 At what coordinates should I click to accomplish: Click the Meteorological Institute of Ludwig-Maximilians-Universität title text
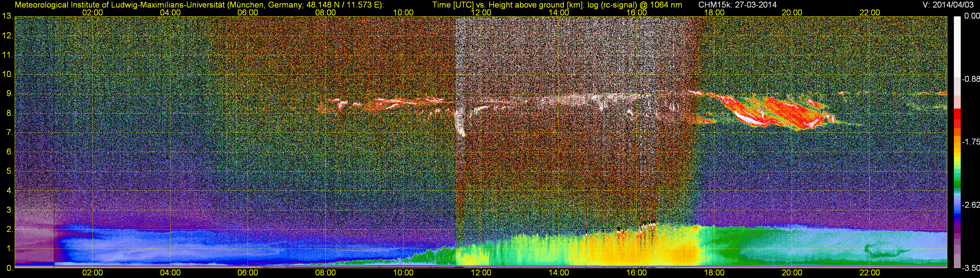pyautogui.click(x=199, y=5)
